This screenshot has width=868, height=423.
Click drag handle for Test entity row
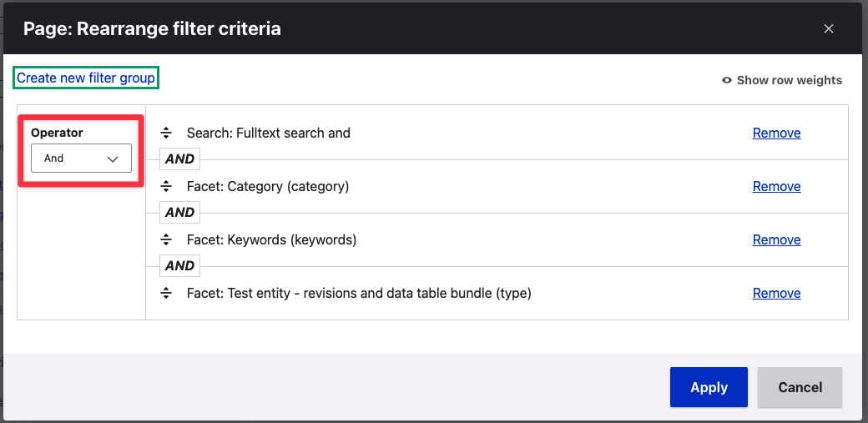tap(166, 294)
